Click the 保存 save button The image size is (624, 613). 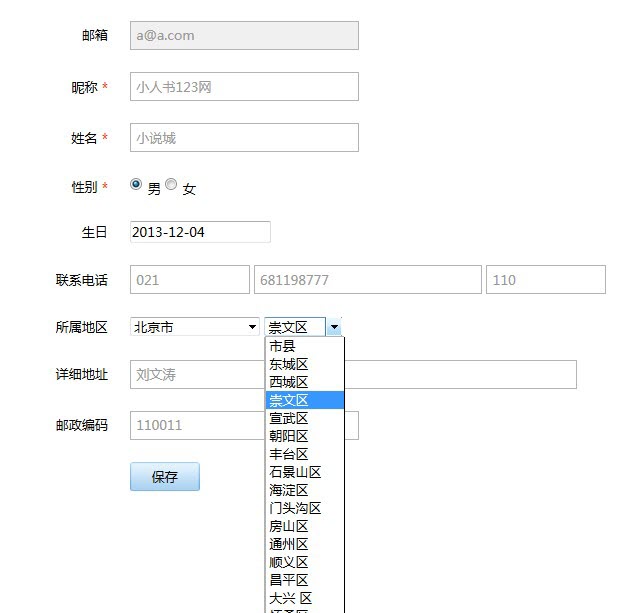[165, 476]
